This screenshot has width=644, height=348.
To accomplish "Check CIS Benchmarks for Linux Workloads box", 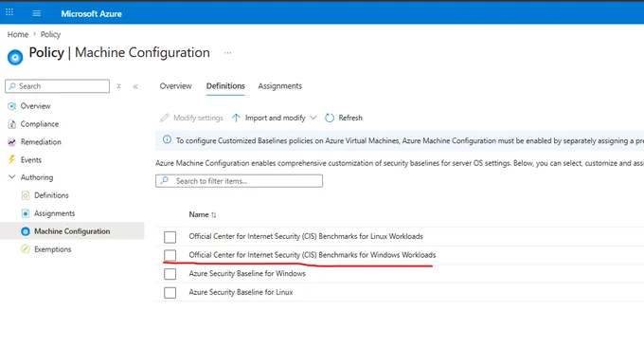I will point(170,237).
